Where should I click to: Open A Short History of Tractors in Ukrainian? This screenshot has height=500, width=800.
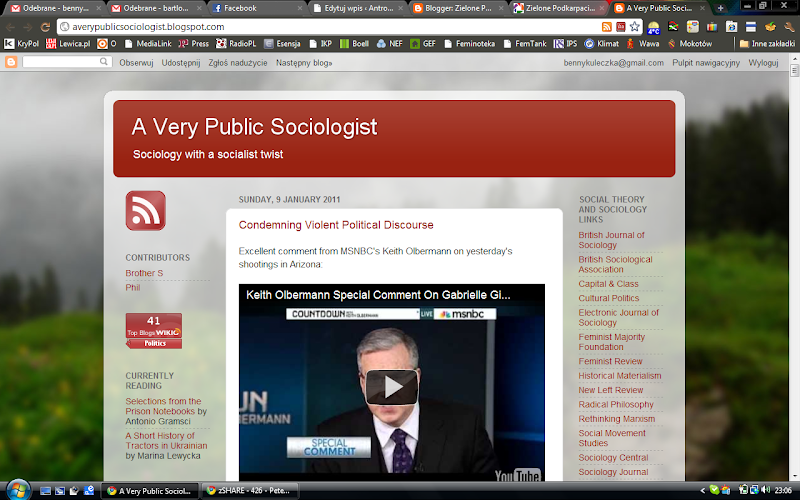click(x=166, y=440)
